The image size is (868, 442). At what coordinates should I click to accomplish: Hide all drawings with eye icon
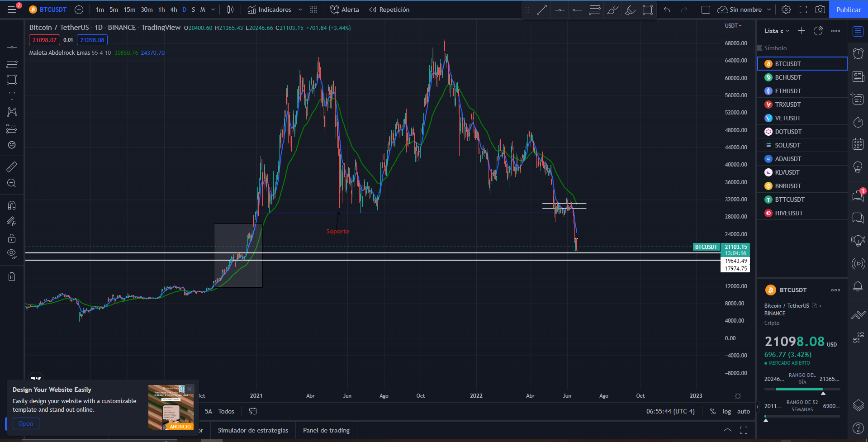(x=12, y=254)
